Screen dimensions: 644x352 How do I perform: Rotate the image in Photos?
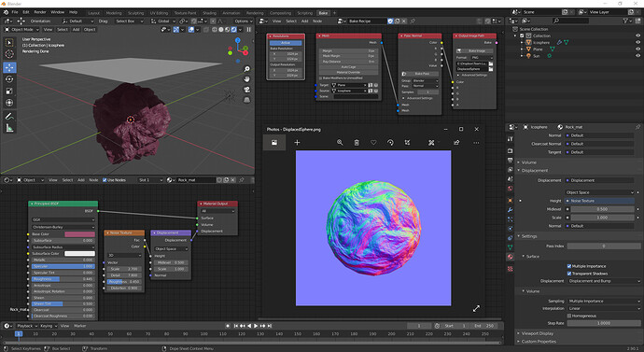390,143
